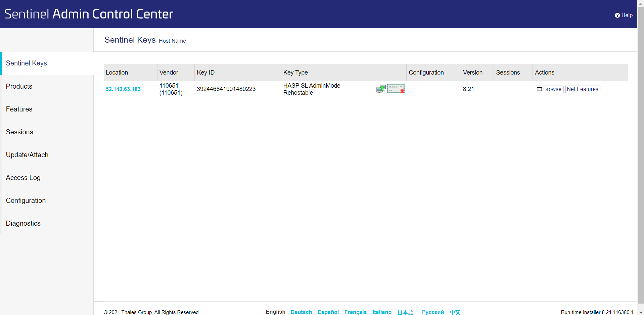Open Net Features for the HASP key
The width and height of the screenshot is (644, 315).
pos(582,89)
